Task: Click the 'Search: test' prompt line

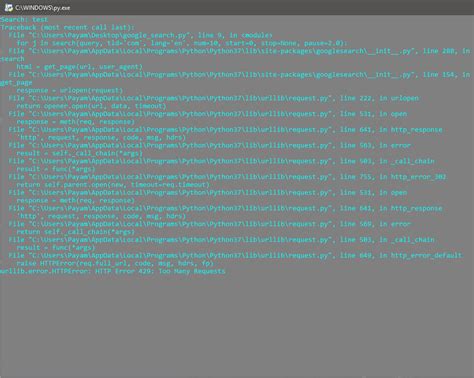Action: [24, 19]
